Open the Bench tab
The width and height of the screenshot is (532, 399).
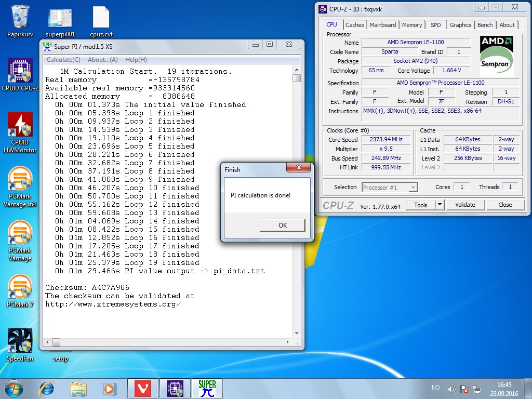[x=485, y=25]
